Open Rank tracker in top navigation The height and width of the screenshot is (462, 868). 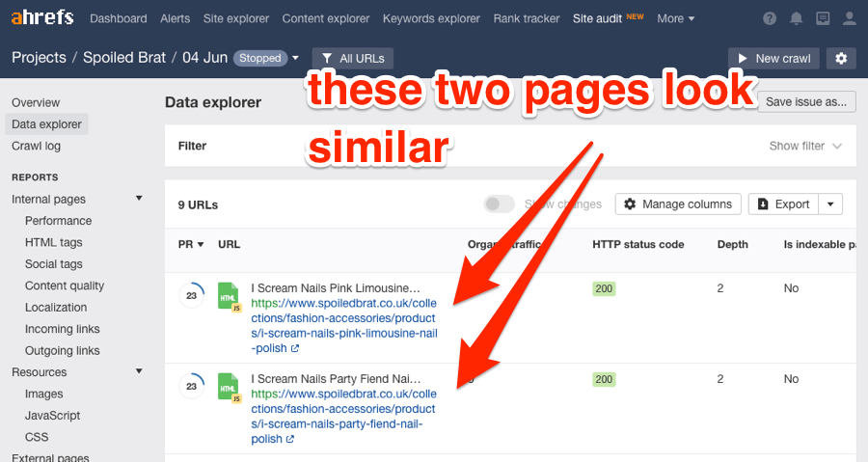527,19
